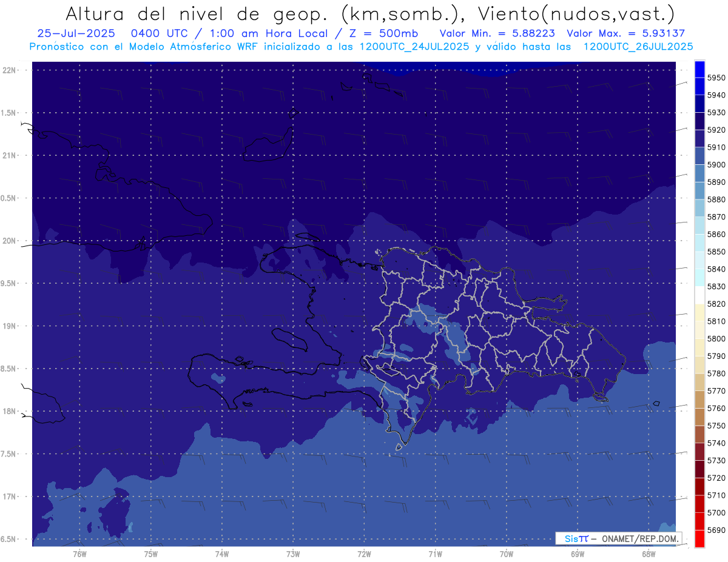Click the '5700' colorbar label

click(716, 512)
